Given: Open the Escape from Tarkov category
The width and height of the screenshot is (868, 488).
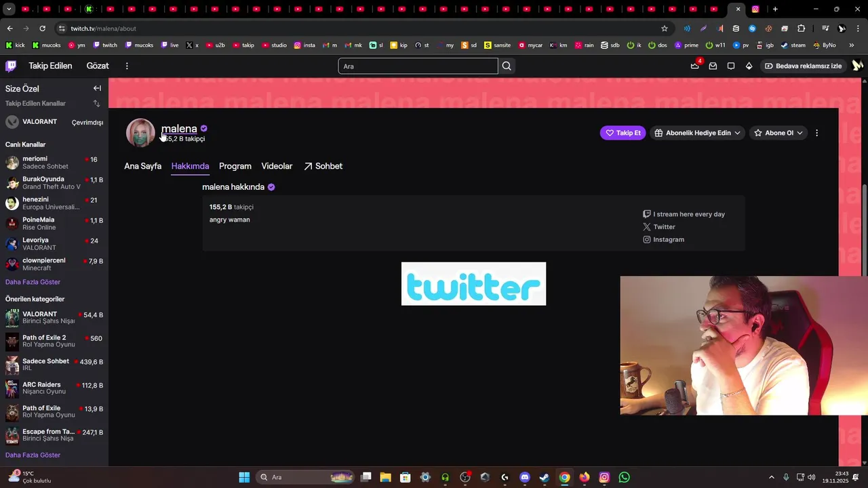Looking at the screenshot, I should click(x=54, y=435).
